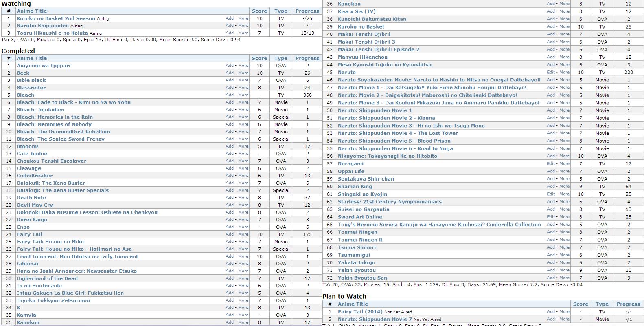Click the Watching section heading
The image size is (644, 326).
point(16,4)
